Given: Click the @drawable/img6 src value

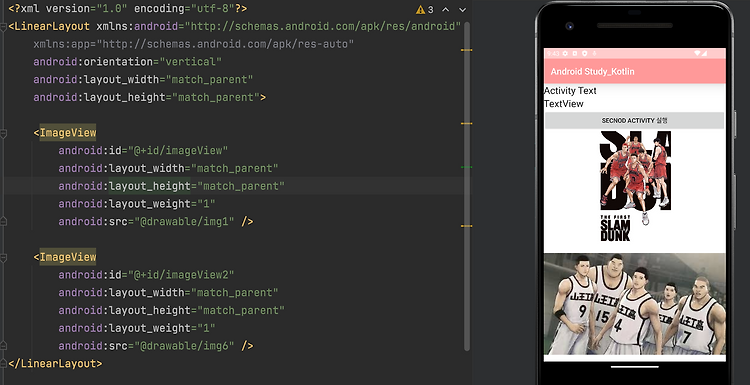Looking at the screenshot, I should pos(184,346).
